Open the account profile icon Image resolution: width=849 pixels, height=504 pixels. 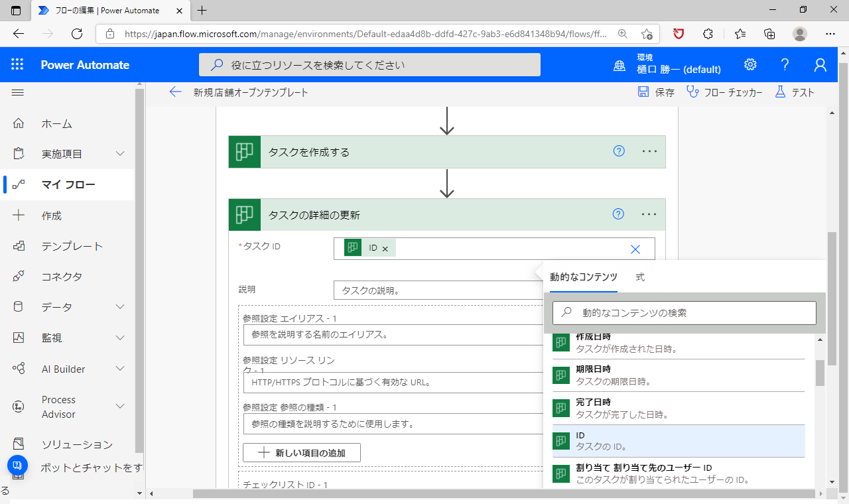(x=820, y=64)
